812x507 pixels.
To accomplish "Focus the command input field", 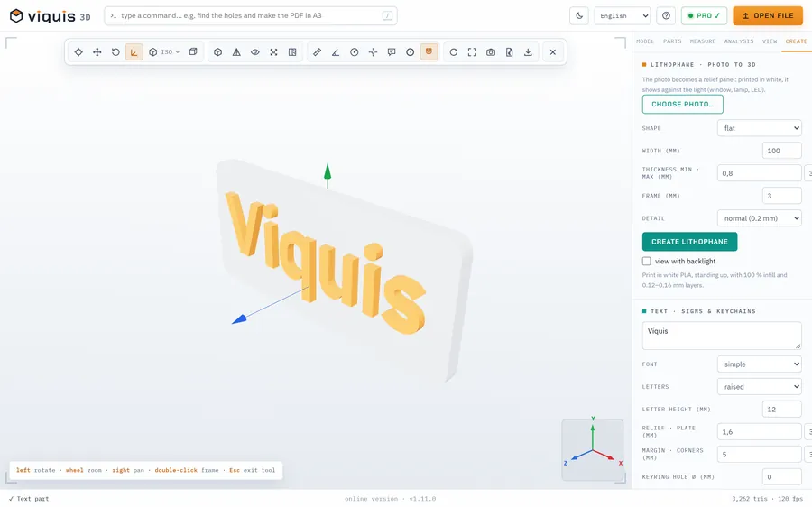I will coord(251,15).
